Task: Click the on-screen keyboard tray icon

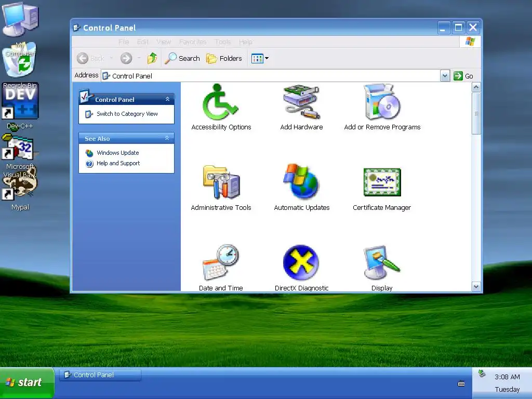Action: (x=461, y=384)
